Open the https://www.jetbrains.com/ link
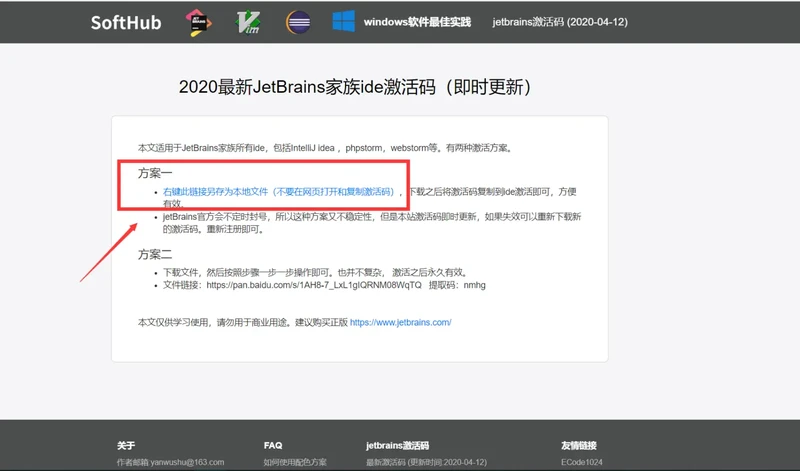800x471 pixels. (400, 323)
